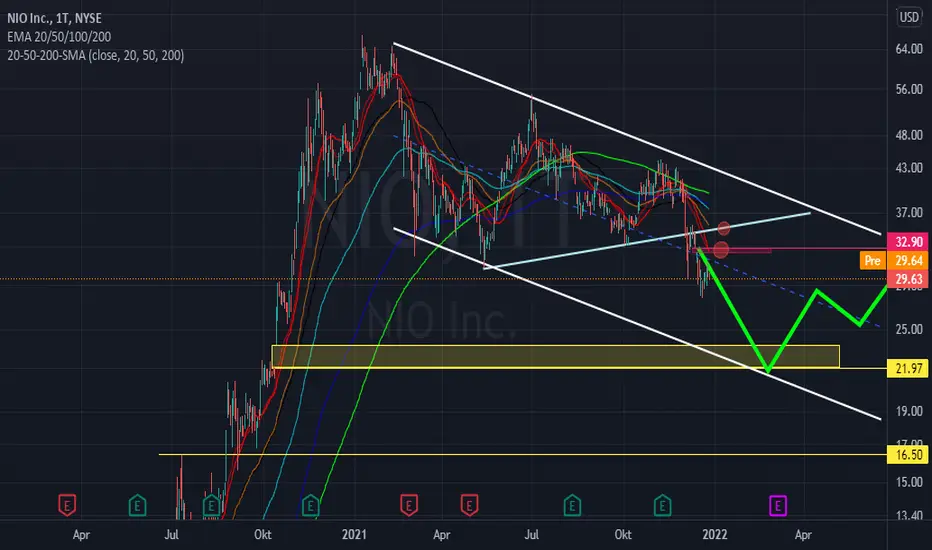Open the USD currency selector
This screenshot has width=932, height=550.
[x=909, y=17]
